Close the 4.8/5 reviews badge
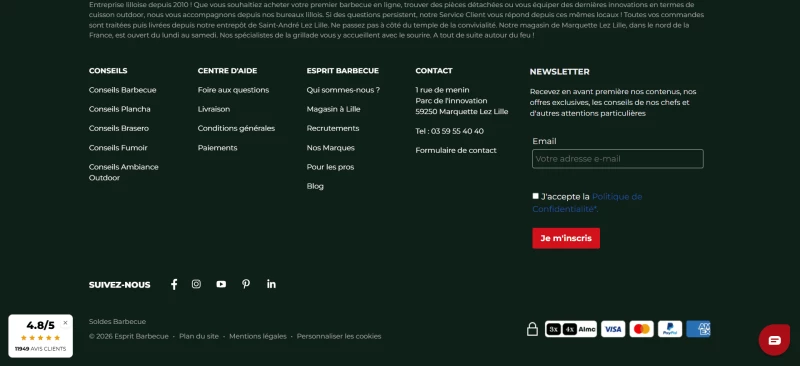This screenshot has width=800, height=366. point(65,323)
